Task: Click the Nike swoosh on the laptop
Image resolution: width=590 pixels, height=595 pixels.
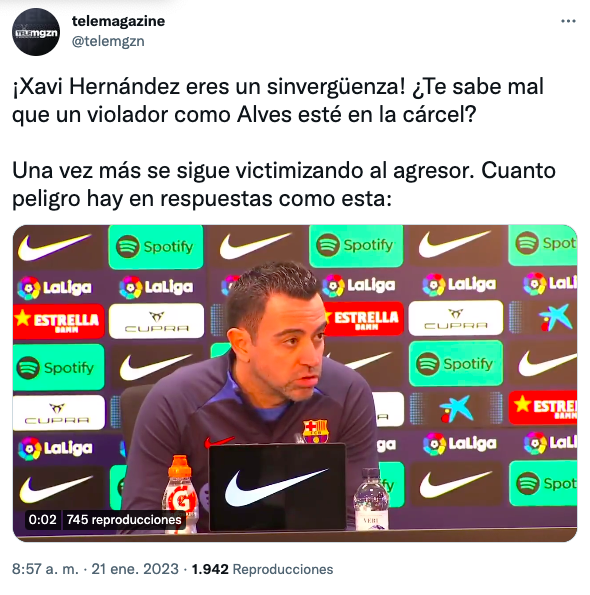Action: pyautogui.click(x=277, y=488)
